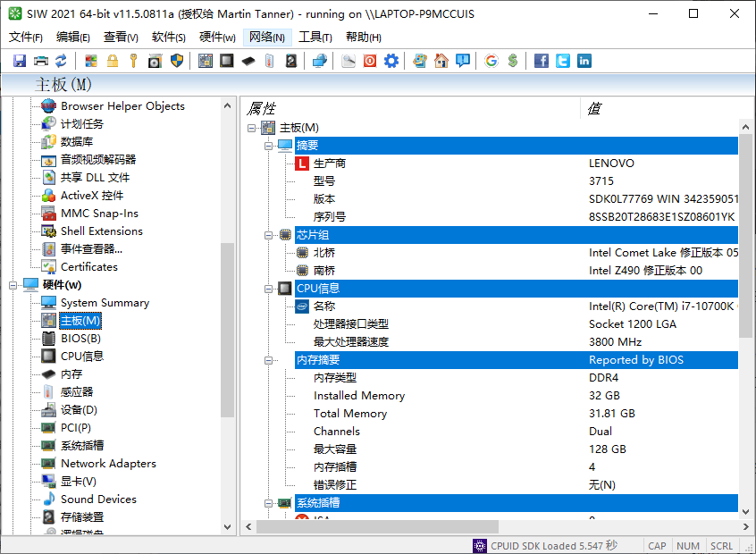Screen dimensions: 756x554
Task: Open the settings gear icon
Action: pyautogui.click(x=390, y=61)
